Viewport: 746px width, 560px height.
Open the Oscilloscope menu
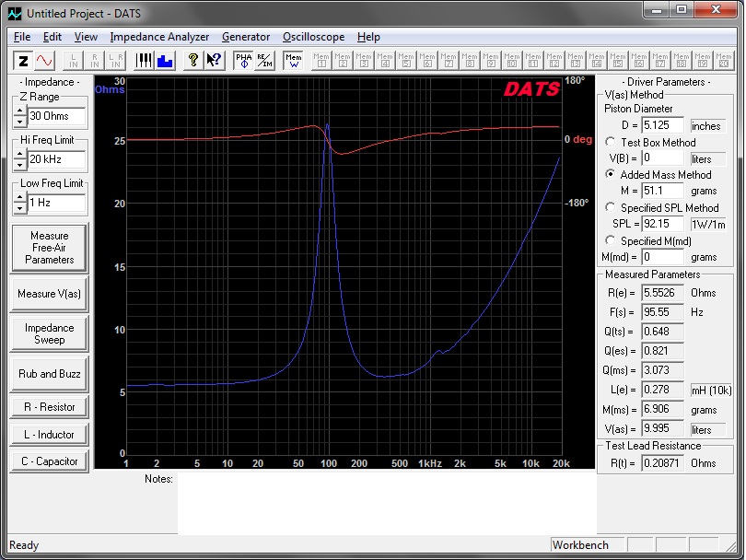tap(313, 37)
